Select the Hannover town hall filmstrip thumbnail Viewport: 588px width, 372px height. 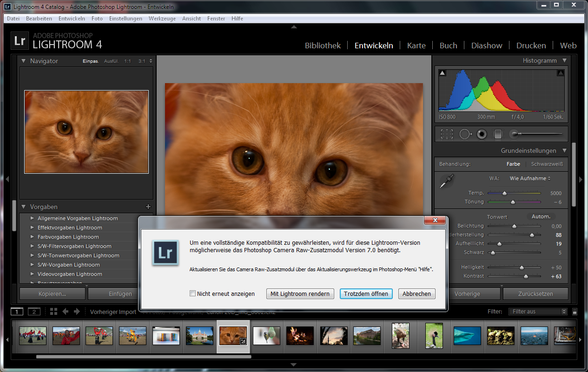pos(200,335)
